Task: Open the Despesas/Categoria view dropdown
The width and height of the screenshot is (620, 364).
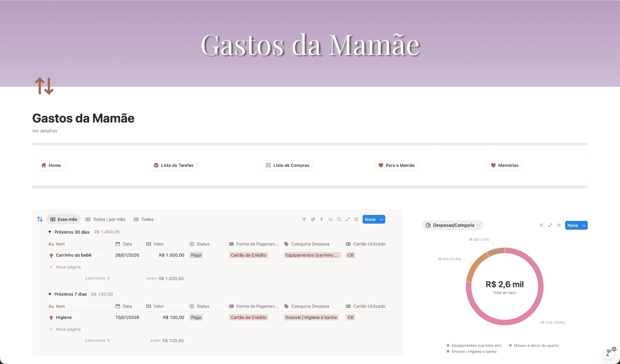Action: point(453,225)
